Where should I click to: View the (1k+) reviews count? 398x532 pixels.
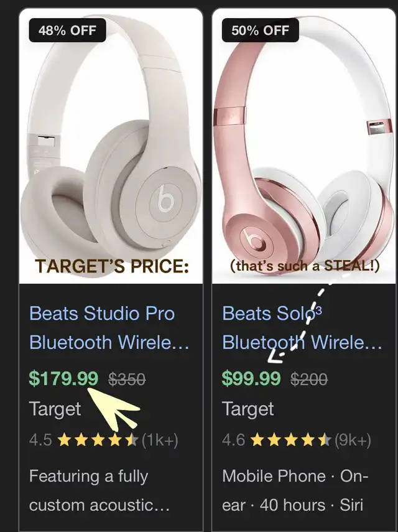pyautogui.click(x=160, y=441)
